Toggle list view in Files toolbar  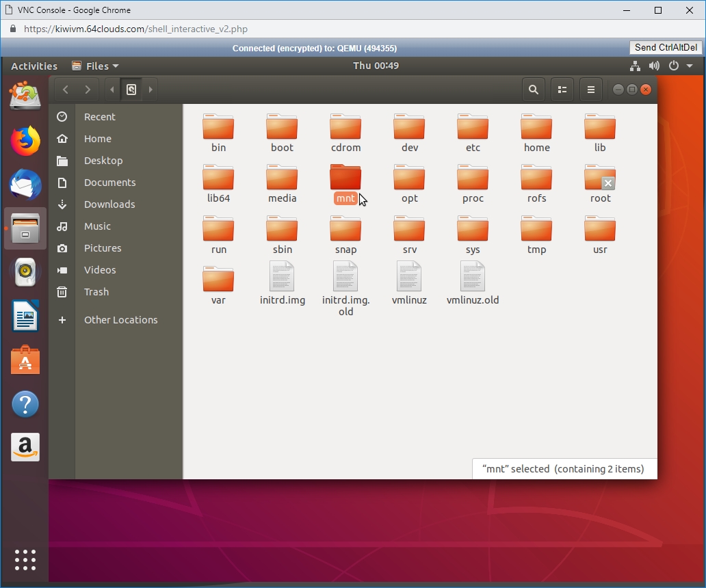[562, 90]
